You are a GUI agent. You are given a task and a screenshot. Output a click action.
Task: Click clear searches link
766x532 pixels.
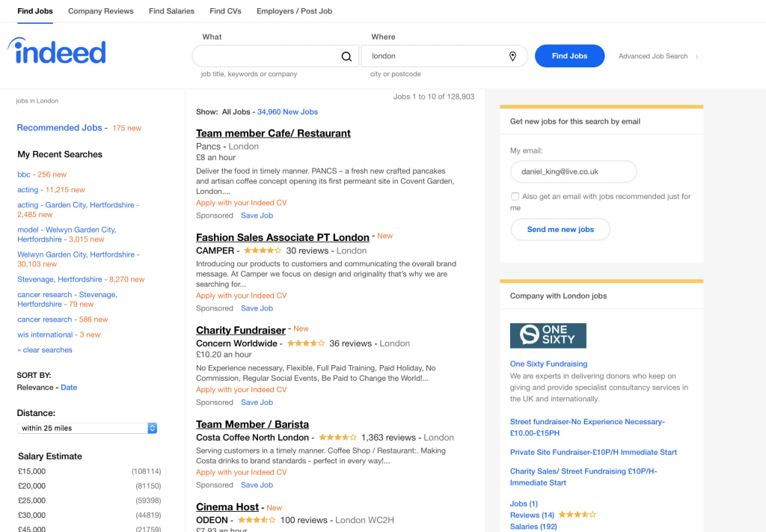tap(45, 349)
